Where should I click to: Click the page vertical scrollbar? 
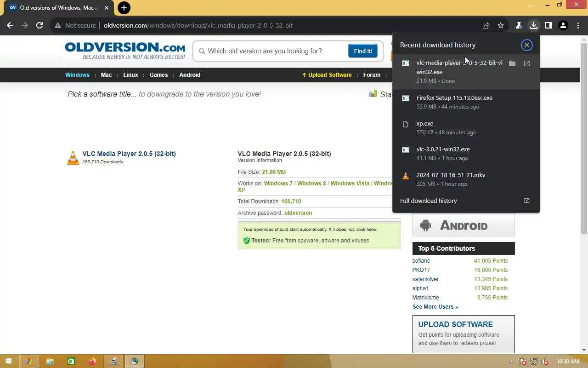[x=584, y=138]
